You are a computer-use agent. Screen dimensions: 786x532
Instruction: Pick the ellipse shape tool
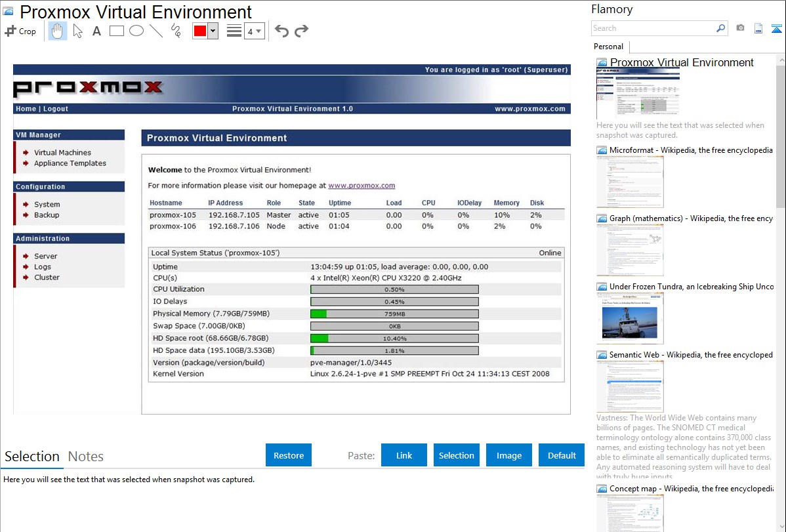[136, 31]
